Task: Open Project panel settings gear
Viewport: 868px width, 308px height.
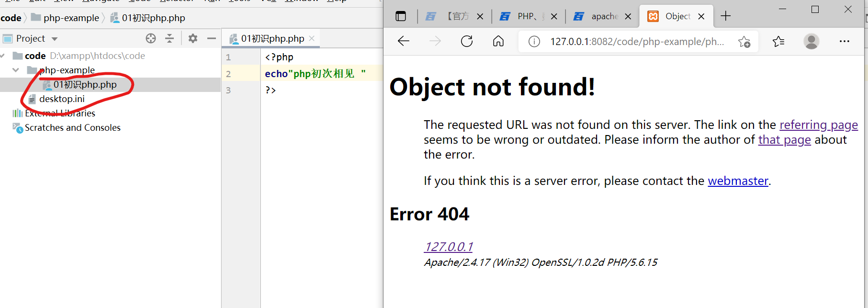Action: (x=193, y=38)
